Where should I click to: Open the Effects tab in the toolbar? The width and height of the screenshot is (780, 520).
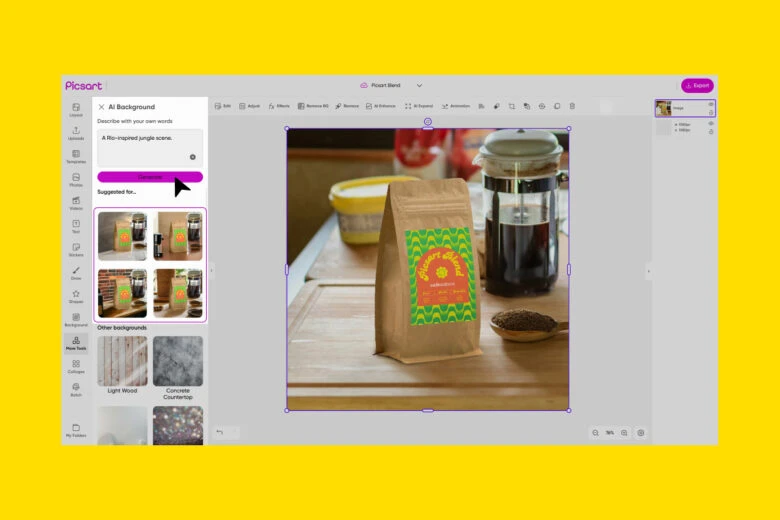click(279, 105)
